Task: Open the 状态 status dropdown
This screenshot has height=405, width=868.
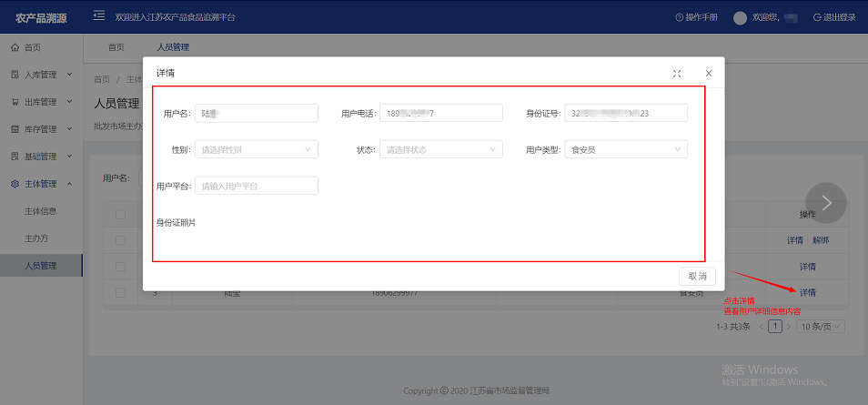Action: 441,149
